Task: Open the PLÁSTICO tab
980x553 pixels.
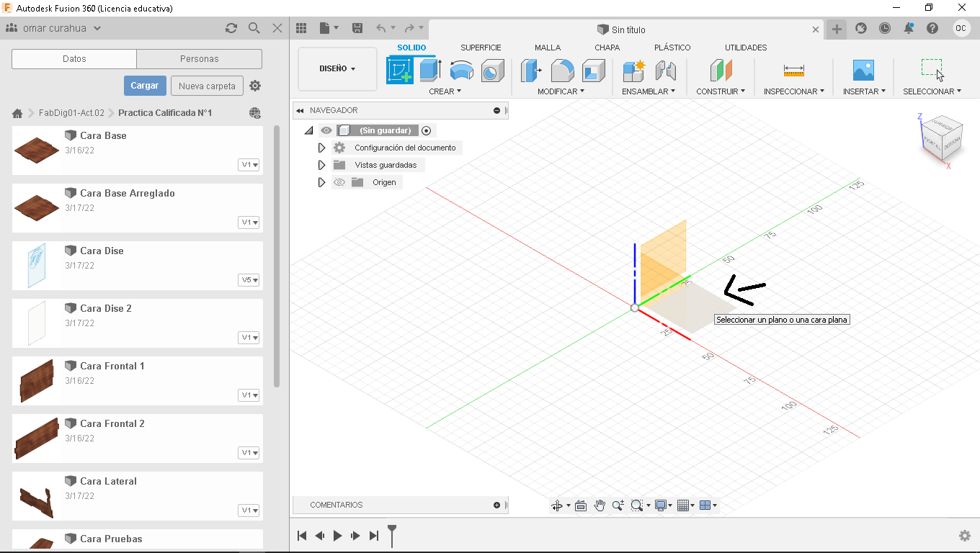Action: click(672, 48)
